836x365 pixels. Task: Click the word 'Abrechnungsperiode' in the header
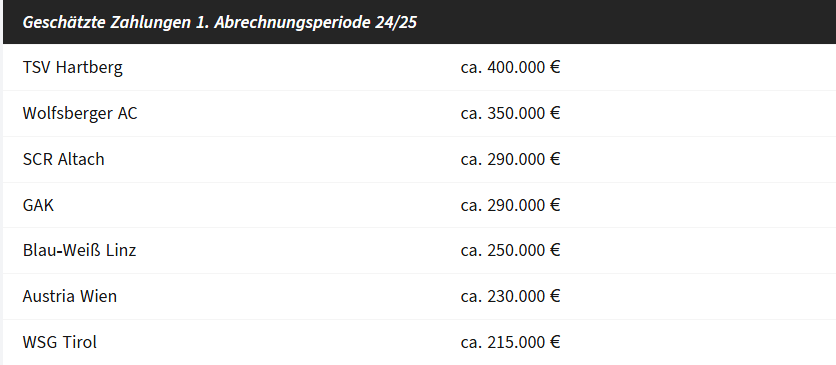[292, 24]
